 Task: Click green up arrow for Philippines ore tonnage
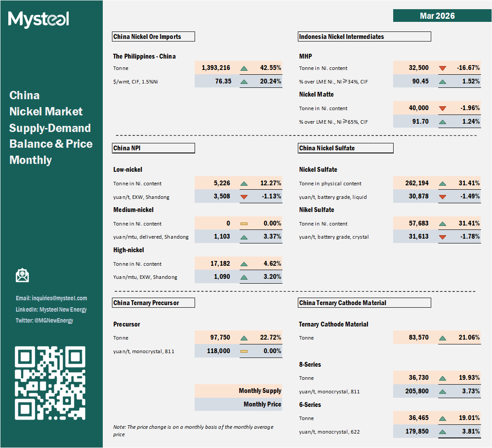click(x=244, y=68)
